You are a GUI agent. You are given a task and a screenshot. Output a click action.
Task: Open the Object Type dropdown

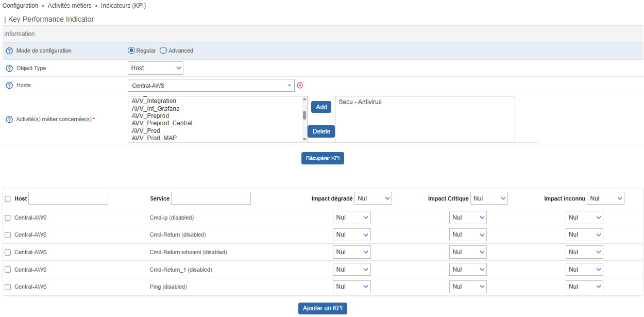155,68
